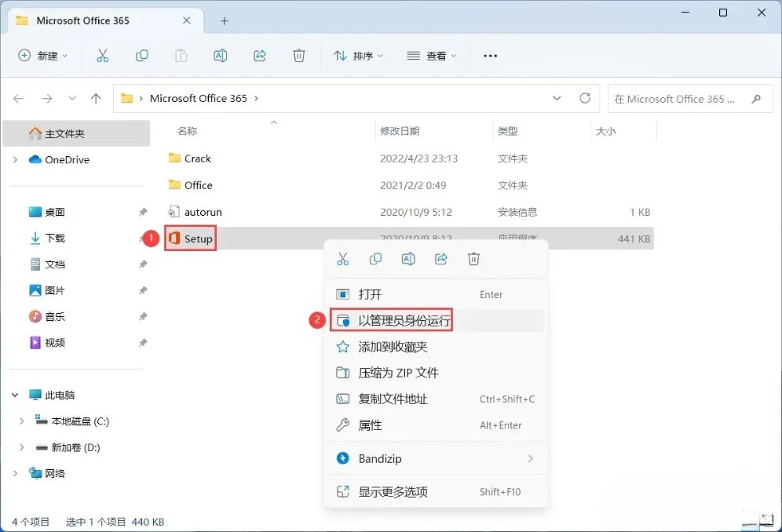
Task: Click the context menu Copy icon
Action: 375,259
